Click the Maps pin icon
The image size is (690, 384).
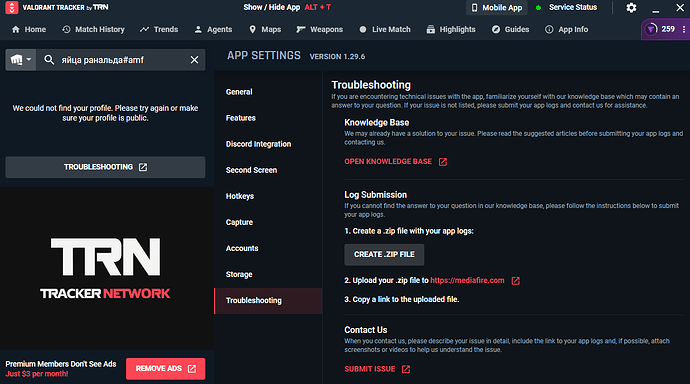[x=252, y=29]
